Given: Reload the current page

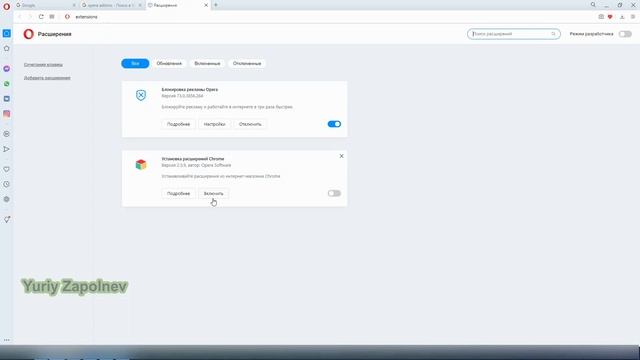Looking at the screenshot, I should [x=41, y=17].
